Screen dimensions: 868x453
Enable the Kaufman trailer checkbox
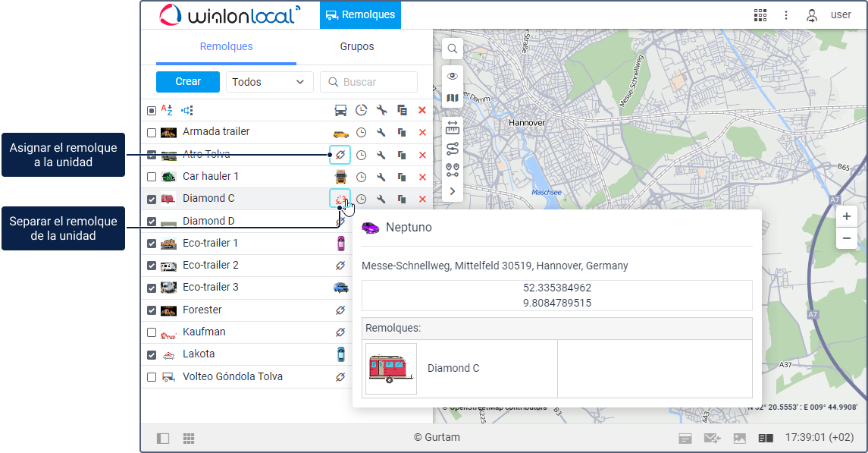click(x=152, y=332)
